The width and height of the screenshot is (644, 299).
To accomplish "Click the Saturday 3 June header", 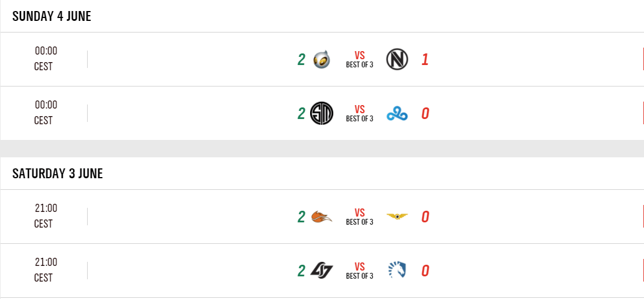I will (x=57, y=174).
